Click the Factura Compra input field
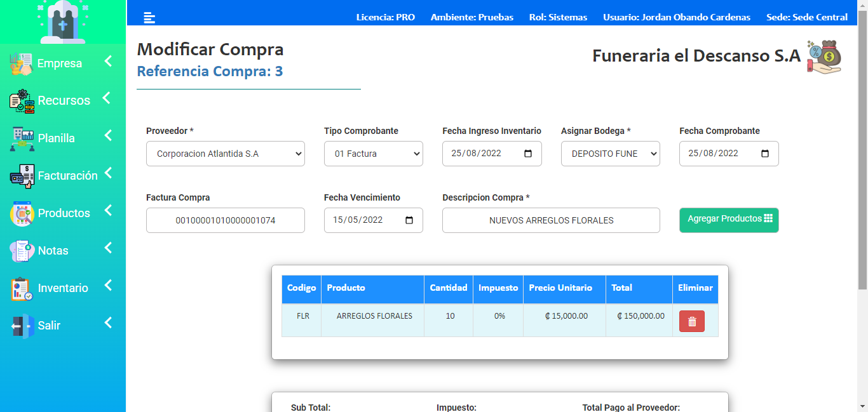Image resolution: width=868 pixels, height=412 pixels. [x=225, y=220]
